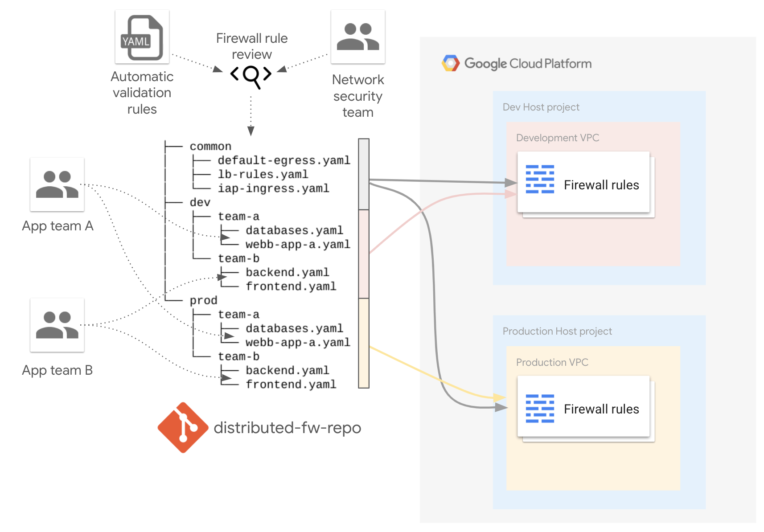Click Firewall rules text in Production VPC
The width and height of the screenshot is (764, 532).
[x=601, y=409]
